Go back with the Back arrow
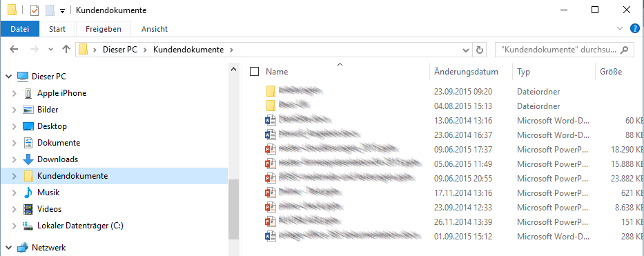The image size is (644, 256). tap(14, 50)
